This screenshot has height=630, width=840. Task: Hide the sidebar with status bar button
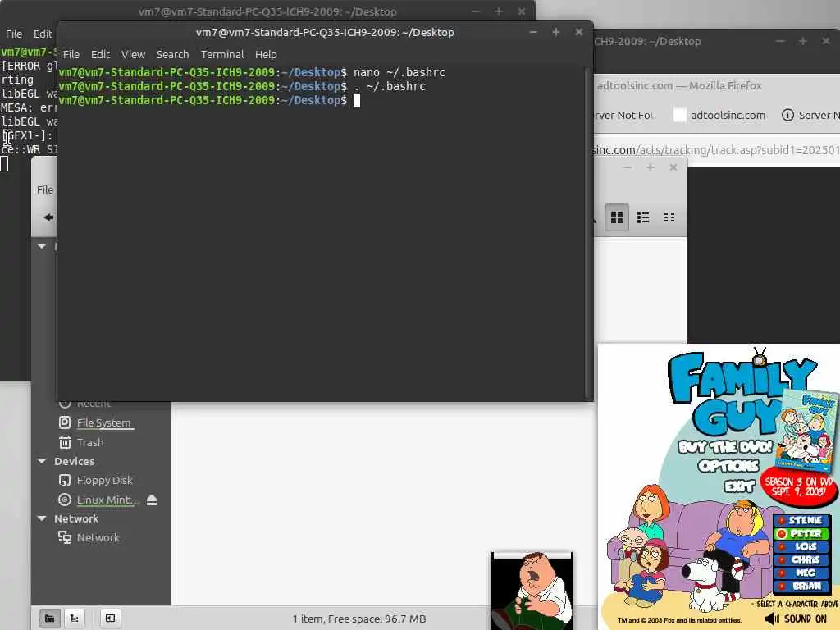coord(110,619)
